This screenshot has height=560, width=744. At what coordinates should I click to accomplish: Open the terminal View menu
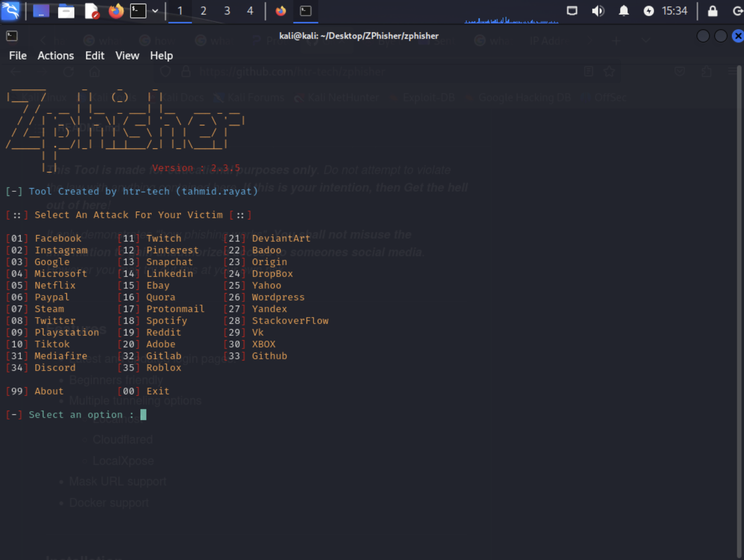tap(127, 55)
